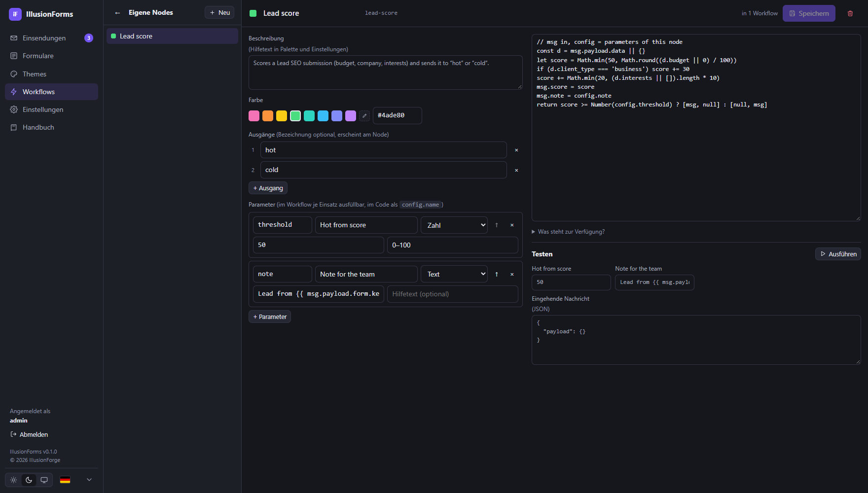This screenshot has height=493, width=868.
Task: Open the threshold type dropdown 'Zahl'
Action: click(454, 225)
